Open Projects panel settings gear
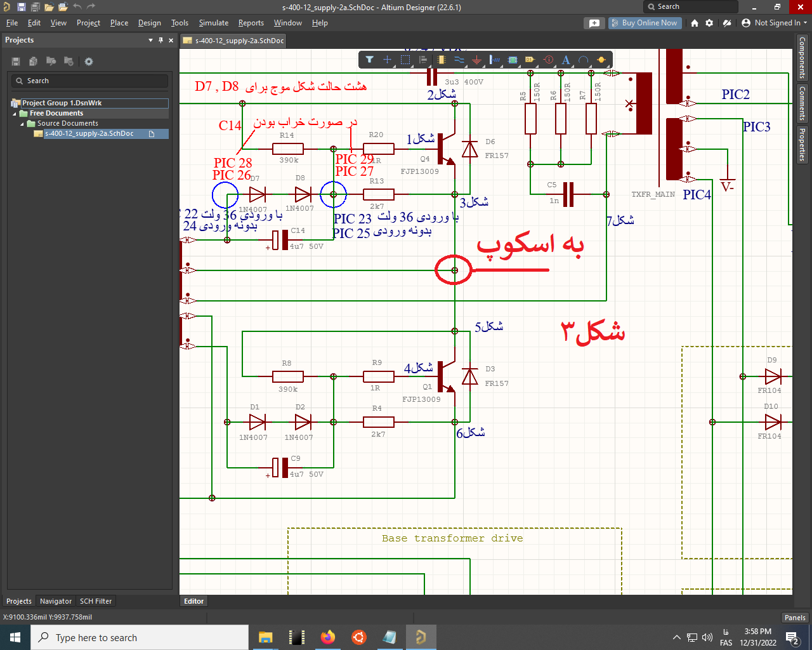The image size is (812, 650). click(89, 62)
